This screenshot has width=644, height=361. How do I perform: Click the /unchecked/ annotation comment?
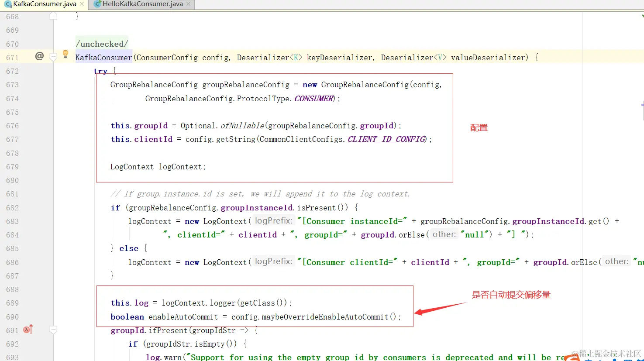coord(102,44)
